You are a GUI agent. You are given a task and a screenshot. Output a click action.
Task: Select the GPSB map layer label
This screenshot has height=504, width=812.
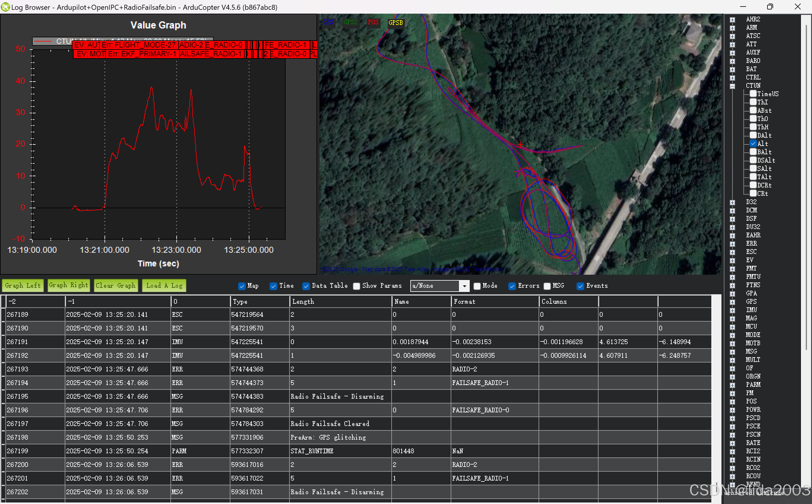point(396,23)
